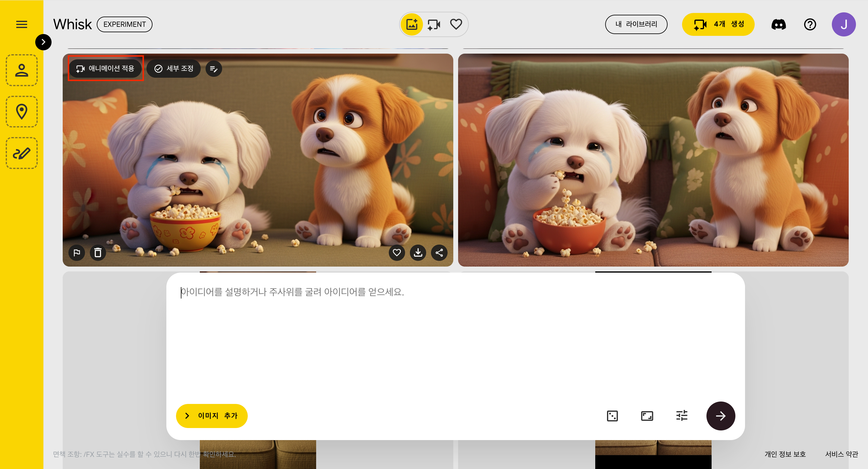868x469 pixels.
Task: Click the 내 라이브러리 button
Action: [x=636, y=24]
